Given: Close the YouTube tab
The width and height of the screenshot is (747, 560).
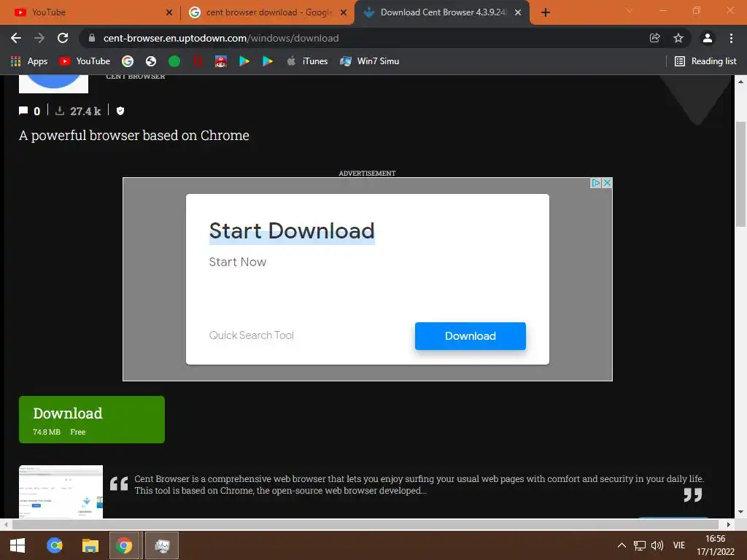Looking at the screenshot, I should tap(169, 12).
